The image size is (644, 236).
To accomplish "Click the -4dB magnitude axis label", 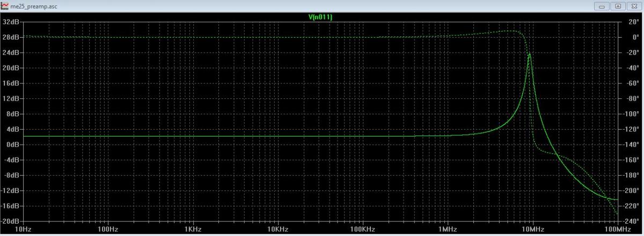I will tap(12, 160).
